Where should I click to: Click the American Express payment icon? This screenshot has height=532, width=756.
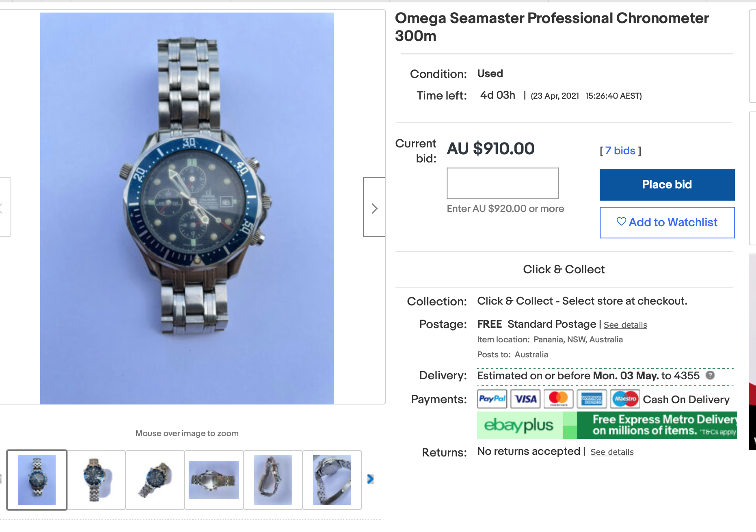click(x=592, y=399)
